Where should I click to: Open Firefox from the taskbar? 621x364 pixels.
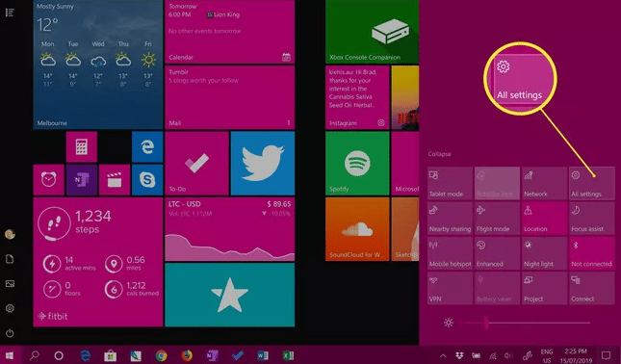coord(187,355)
